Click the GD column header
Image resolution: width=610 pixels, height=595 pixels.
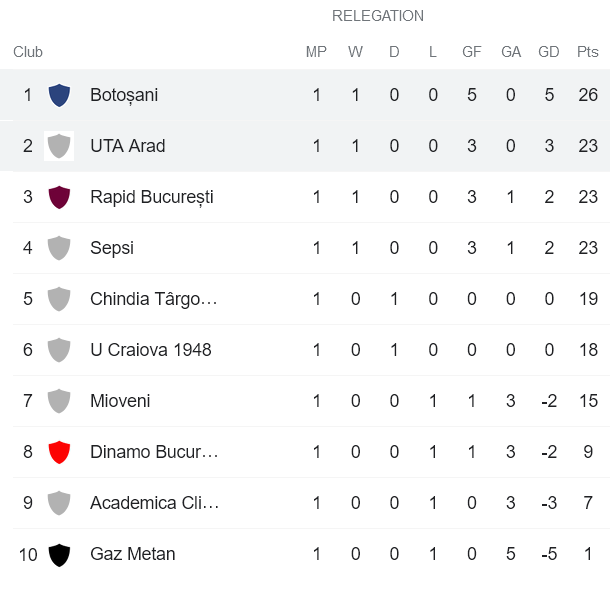(x=548, y=52)
